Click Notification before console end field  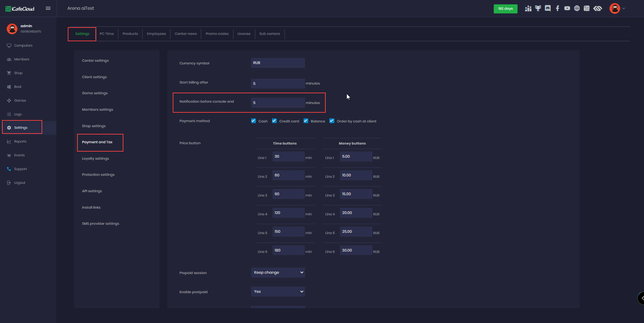point(278,103)
